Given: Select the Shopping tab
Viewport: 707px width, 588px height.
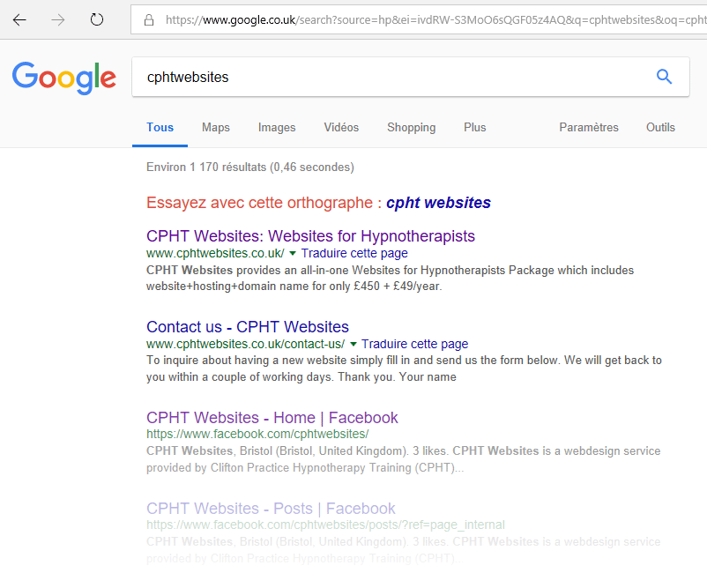Looking at the screenshot, I should pos(411,127).
